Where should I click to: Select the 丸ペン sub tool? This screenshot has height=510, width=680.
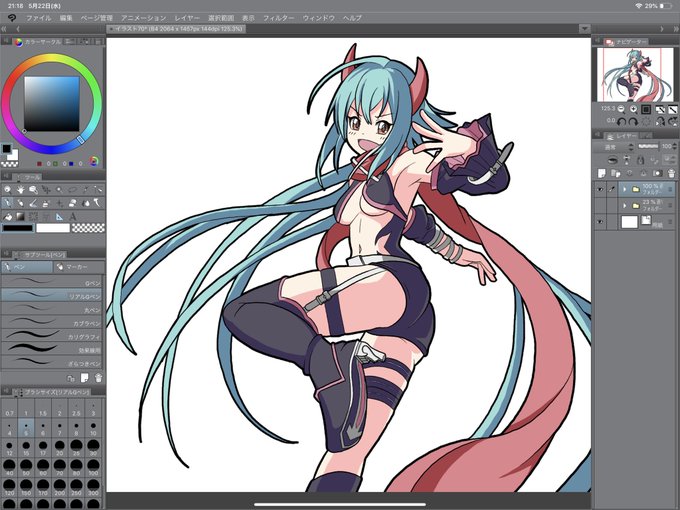click(x=52, y=310)
